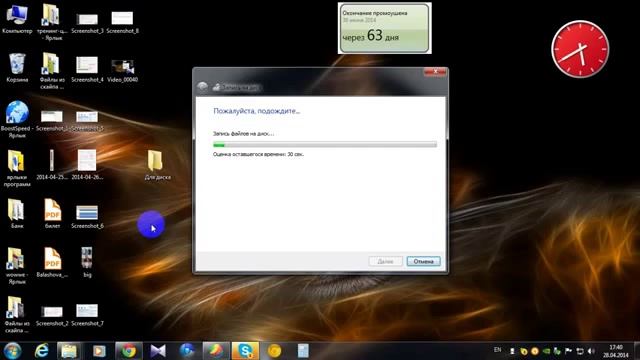Open the yellow round taskbar app
The image size is (640, 360).
(x=274, y=351)
